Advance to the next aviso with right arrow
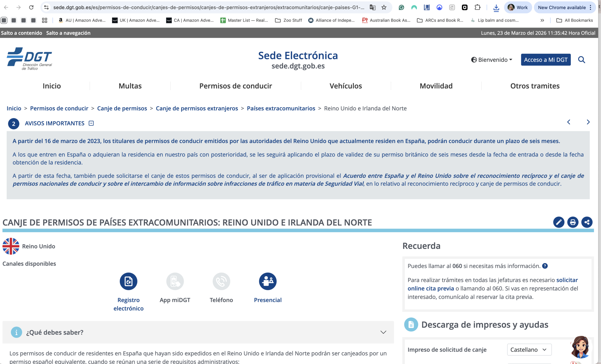This screenshot has width=601, height=364. (x=588, y=122)
